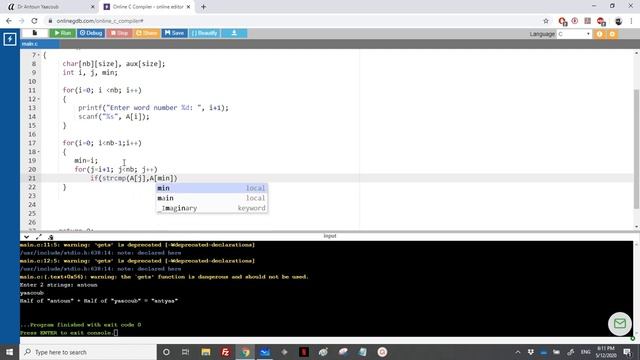Show hidden system tray icons
Screen dimensions: 640x360
pos(518,352)
